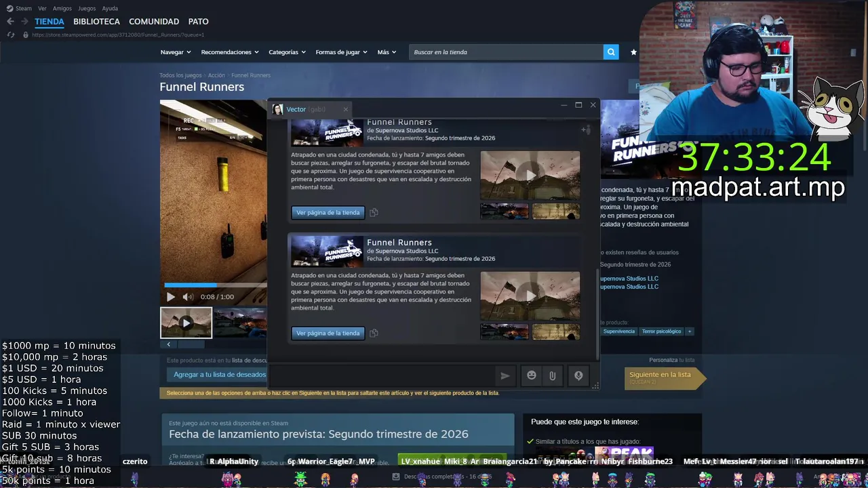This screenshot has height=488, width=868.
Task: Expand the Categorías dropdown
Action: tap(287, 52)
